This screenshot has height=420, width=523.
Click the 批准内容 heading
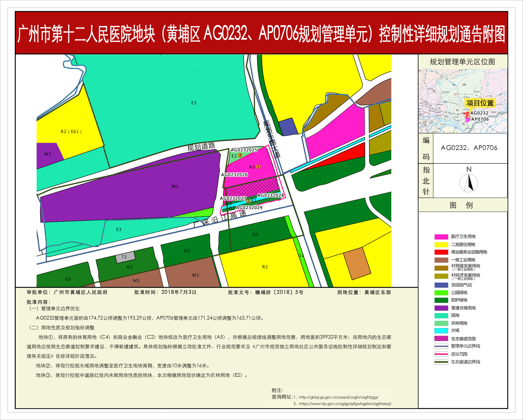39,302
